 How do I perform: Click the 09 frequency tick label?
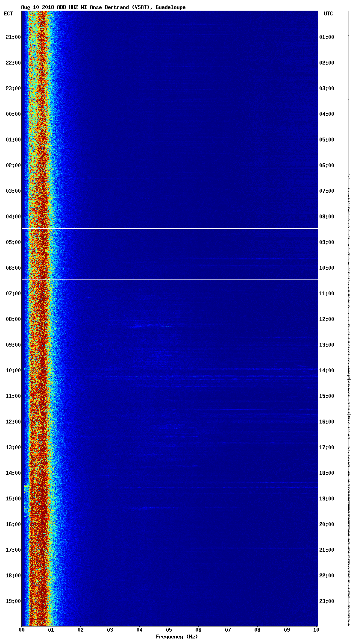tap(287, 630)
